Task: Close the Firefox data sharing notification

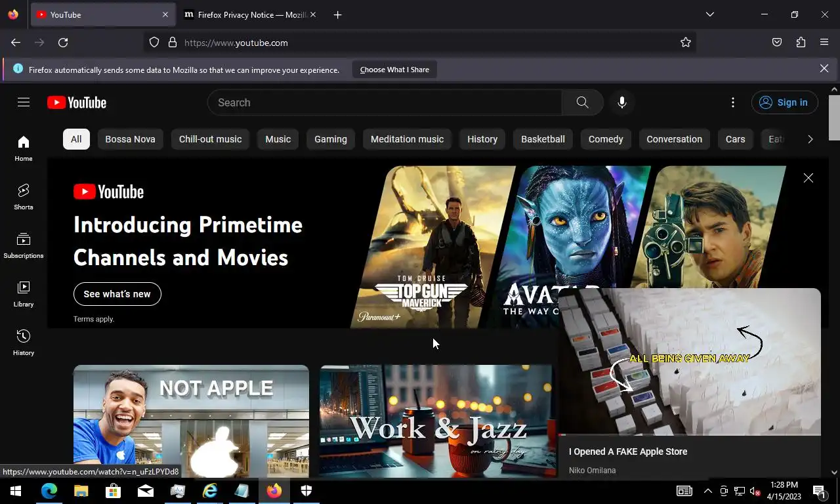Action: coord(824,68)
